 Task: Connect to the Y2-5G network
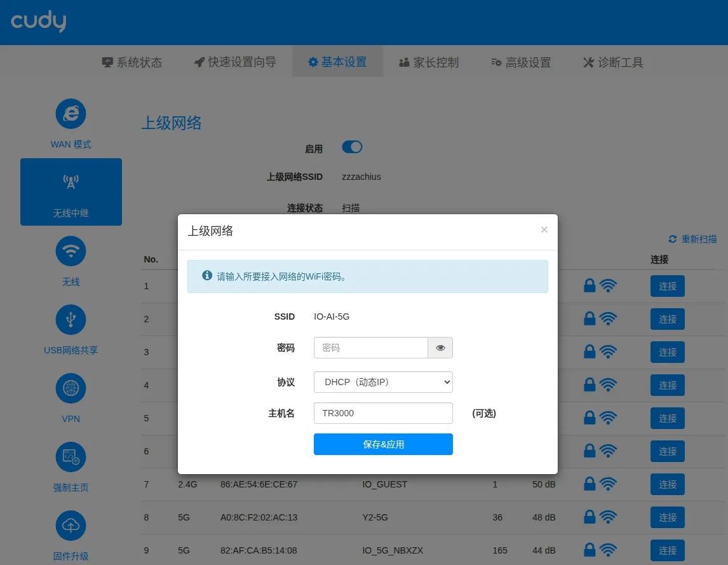click(667, 517)
